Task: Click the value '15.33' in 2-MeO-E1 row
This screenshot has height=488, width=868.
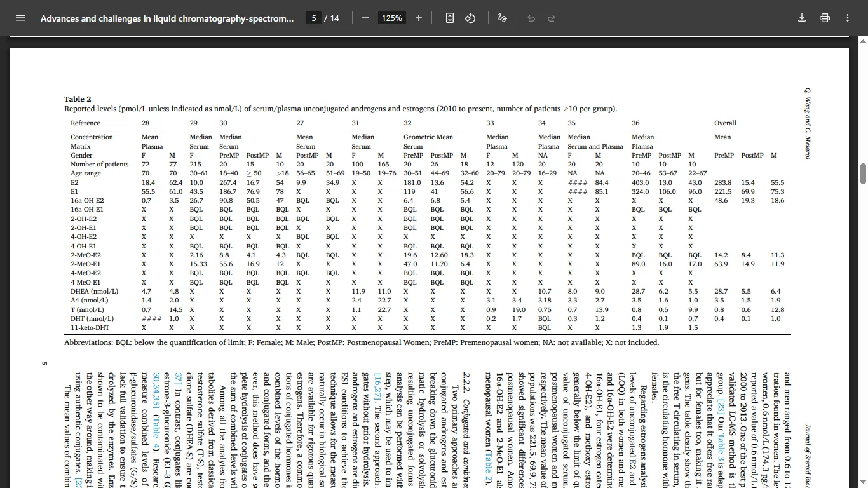Action: pyautogui.click(x=198, y=264)
